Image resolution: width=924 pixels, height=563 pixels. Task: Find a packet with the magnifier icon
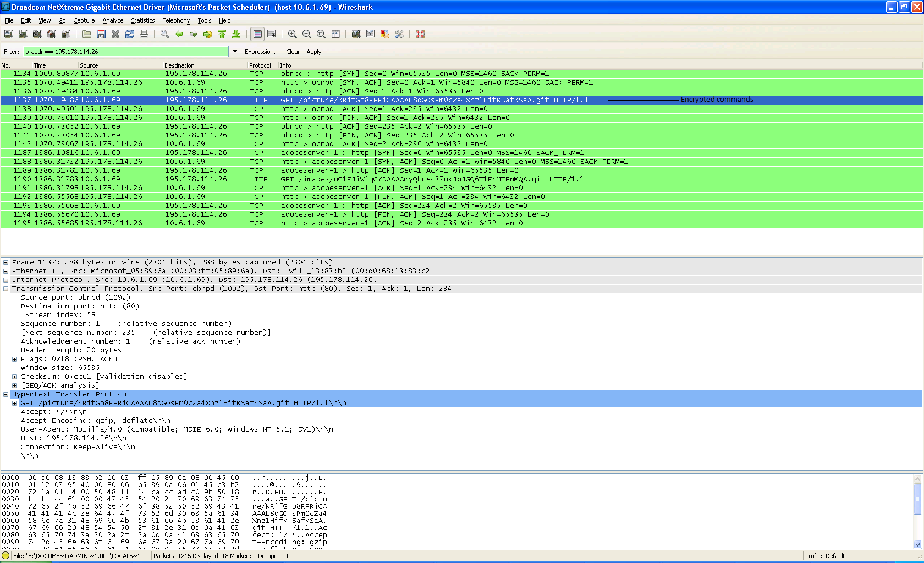pos(165,34)
